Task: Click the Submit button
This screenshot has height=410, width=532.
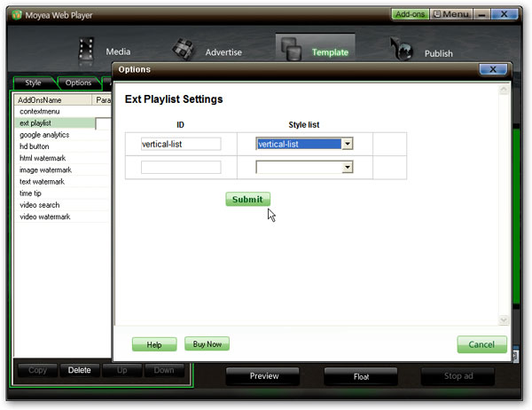Action: 247,200
